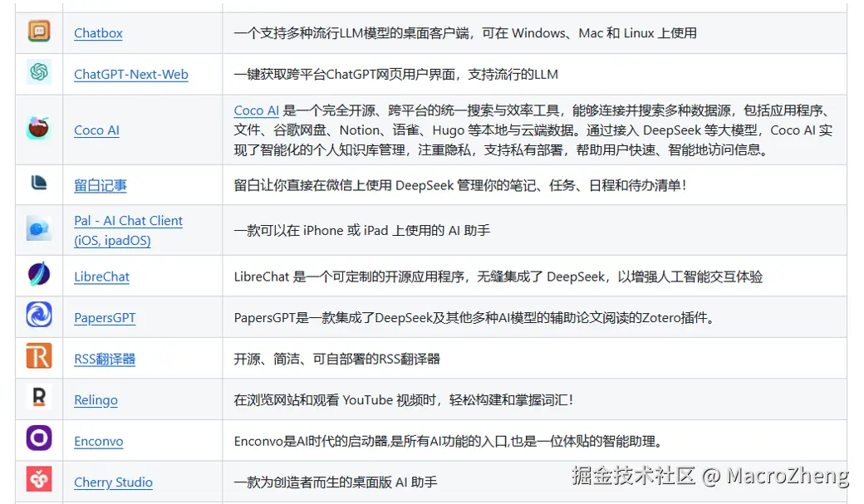Click the LibreChat feather icon

click(39, 274)
